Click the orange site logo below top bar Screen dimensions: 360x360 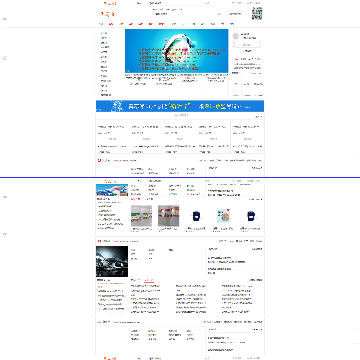(107, 14)
